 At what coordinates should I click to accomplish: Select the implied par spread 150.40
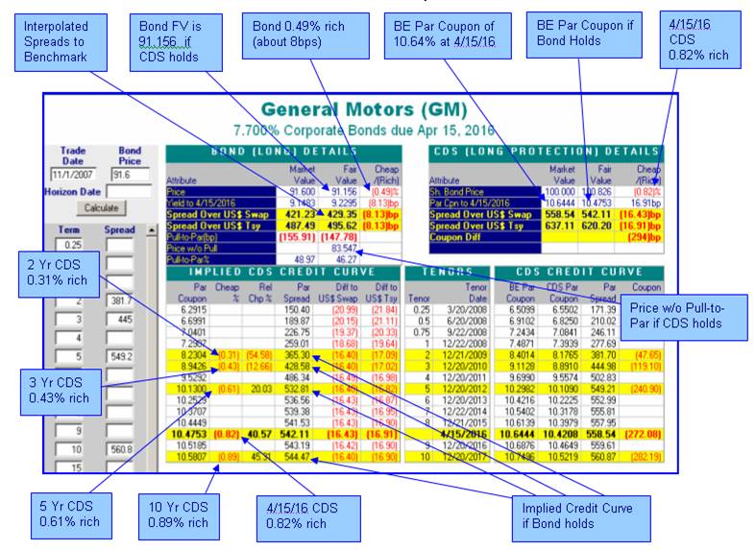point(297,310)
